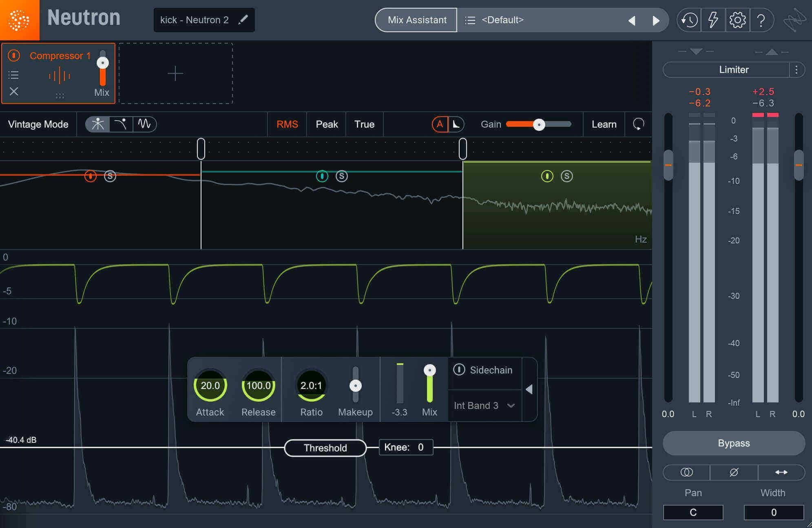Open Limiter options three-dot menu
The height and width of the screenshot is (528, 812).
pos(797,70)
